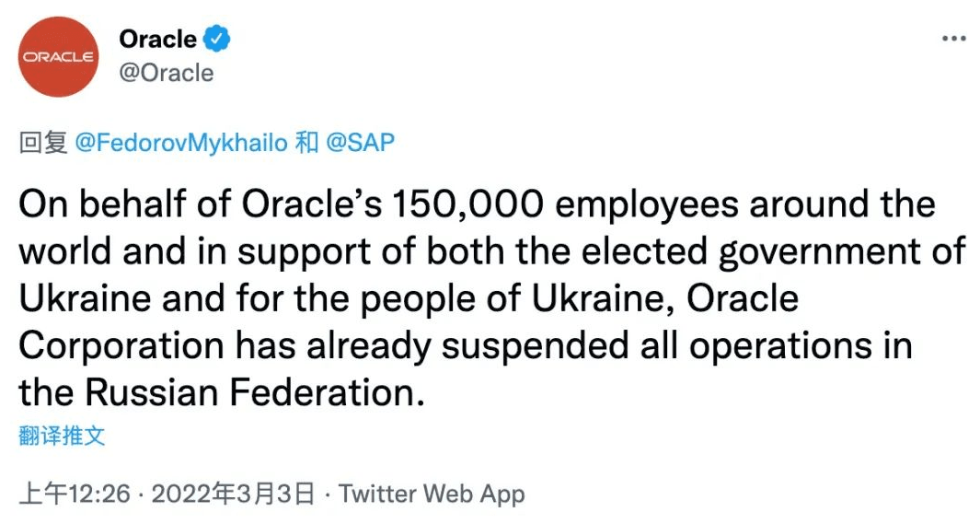Open the Oracle display name profile link
This screenshot has height=524, width=980.
[x=157, y=40]
